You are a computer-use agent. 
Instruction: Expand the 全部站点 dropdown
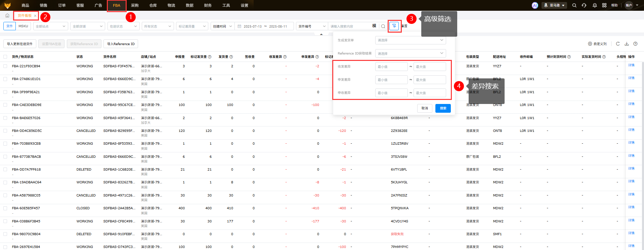51,26
